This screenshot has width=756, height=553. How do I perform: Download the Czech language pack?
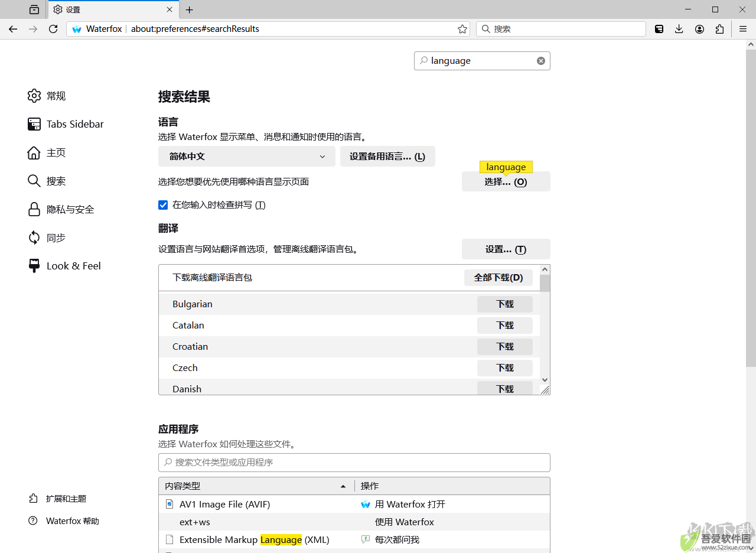click(505, 368)
